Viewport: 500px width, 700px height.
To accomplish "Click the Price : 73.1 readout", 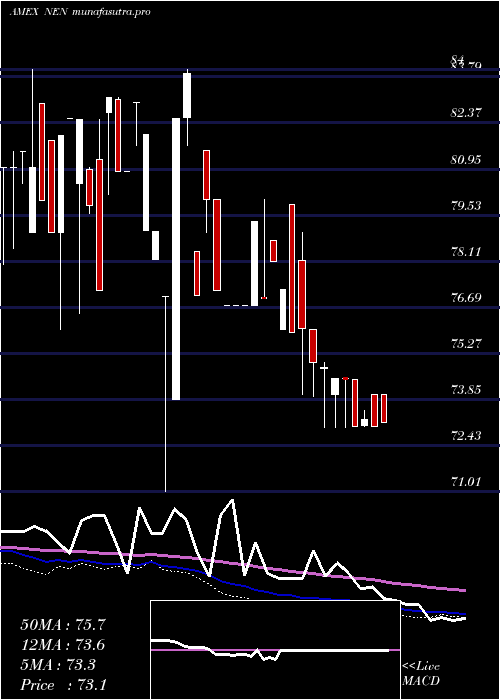I will (63, 685).
